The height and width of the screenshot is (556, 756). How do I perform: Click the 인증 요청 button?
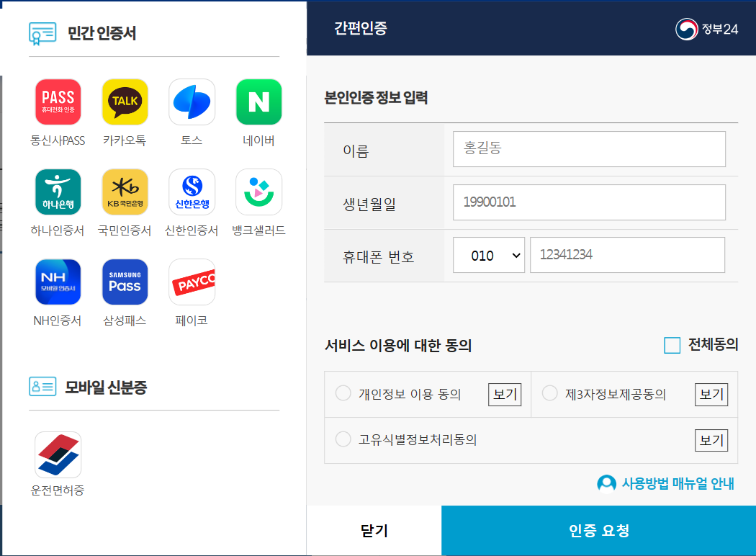[x=599, y=531]
